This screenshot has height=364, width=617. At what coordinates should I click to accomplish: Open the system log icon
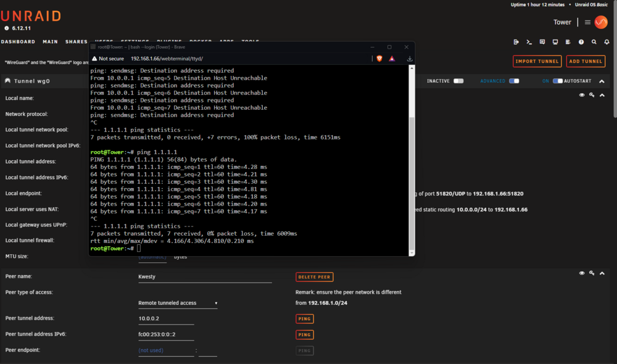click(568, 42)
